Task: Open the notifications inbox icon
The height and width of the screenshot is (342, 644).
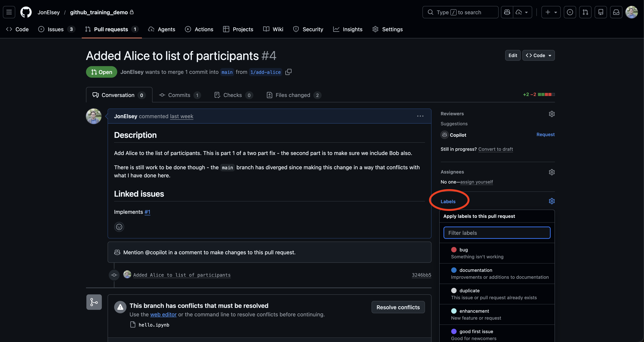Action: point(616,12)
